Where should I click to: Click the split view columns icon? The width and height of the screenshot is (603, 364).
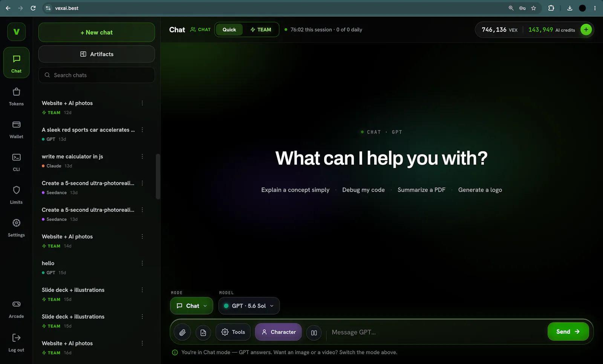[x=314, y=332]
